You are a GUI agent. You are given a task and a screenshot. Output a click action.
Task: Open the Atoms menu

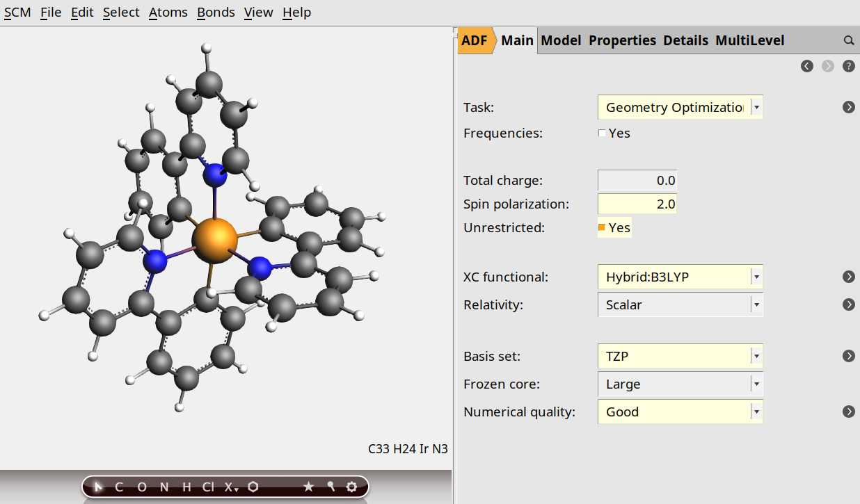(168, 13)
